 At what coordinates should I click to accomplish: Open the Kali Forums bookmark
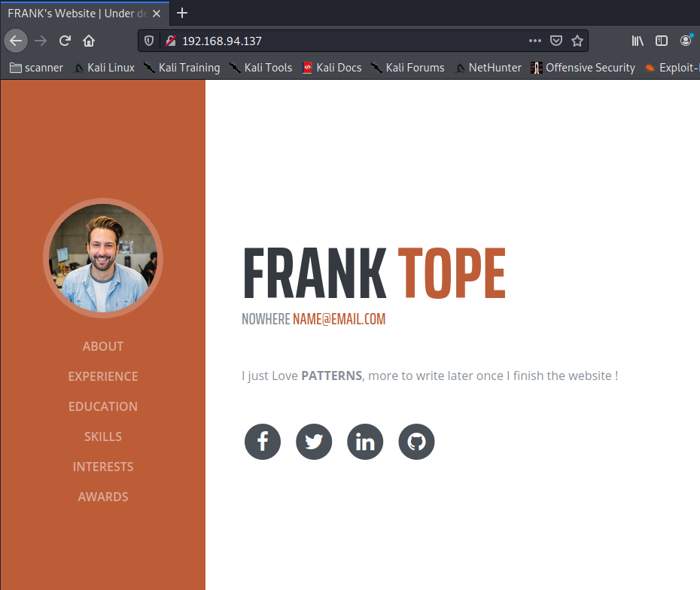pyautogui.click(x=408, y=68)
